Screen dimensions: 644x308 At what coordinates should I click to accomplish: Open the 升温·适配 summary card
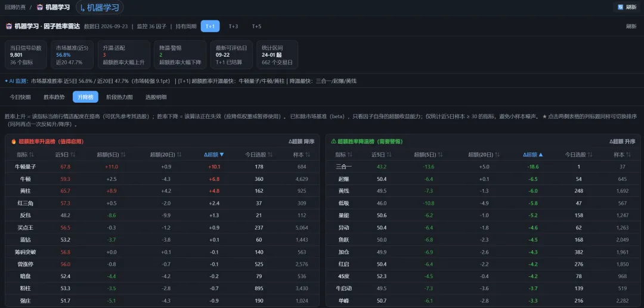(x=124, y=55)
